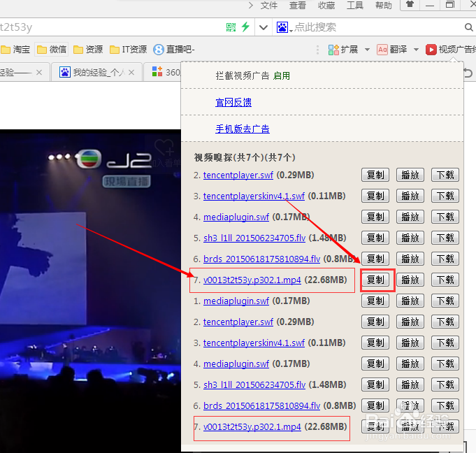Click 播放 for upper-list 3. tencentplayerskinv4.1.swf

pos(410,196)
